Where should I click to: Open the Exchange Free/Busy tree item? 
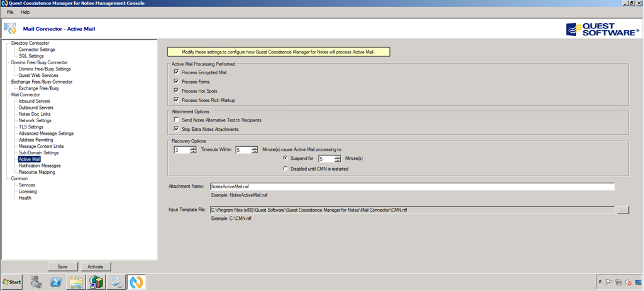(x=38, y=88)
